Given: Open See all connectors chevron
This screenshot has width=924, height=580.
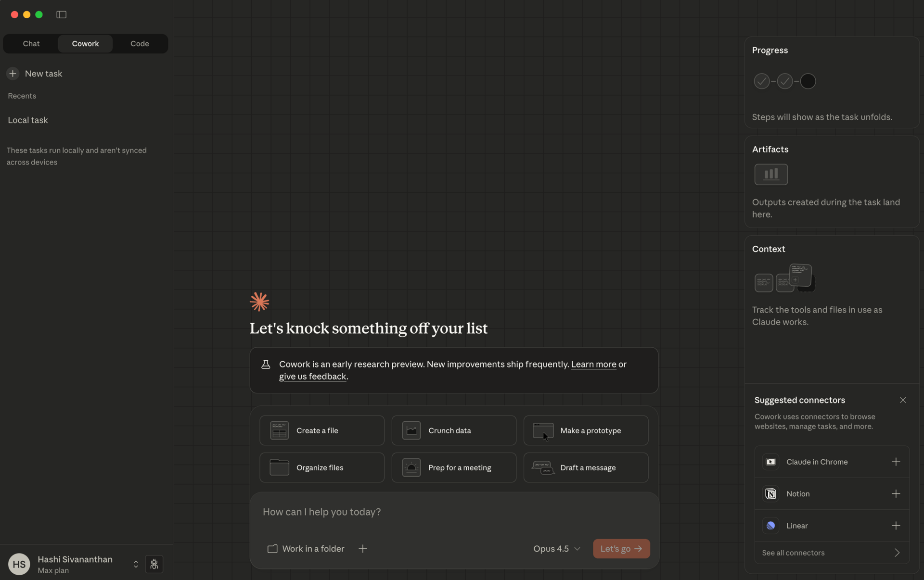Looking at the screenshot, I should [897, 553].
